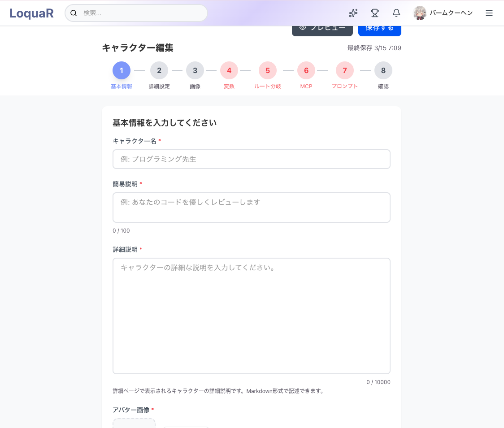The image size is (504, 428).
Task: Jump to step 5 ルート分岐
Action: point(267,70)
